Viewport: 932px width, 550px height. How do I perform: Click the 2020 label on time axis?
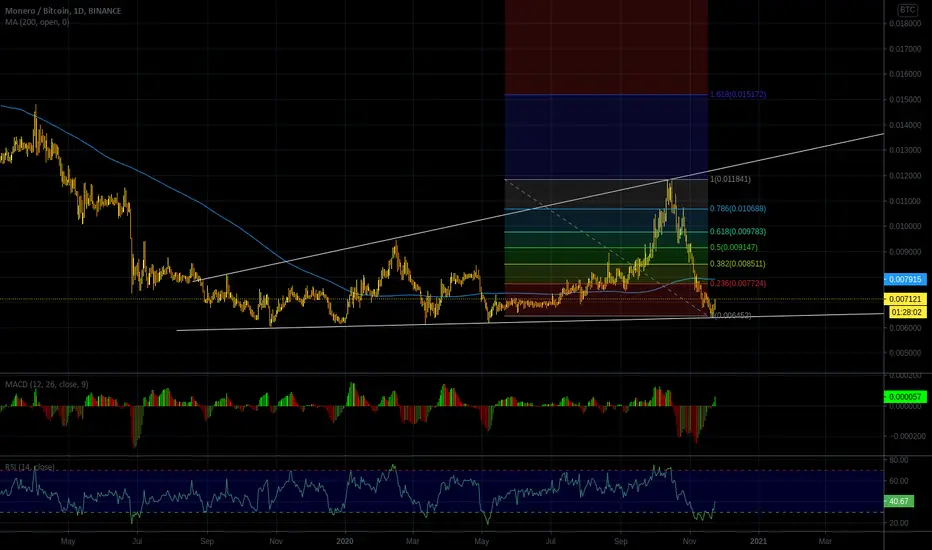pyautogui.click(x=345, y=541)
